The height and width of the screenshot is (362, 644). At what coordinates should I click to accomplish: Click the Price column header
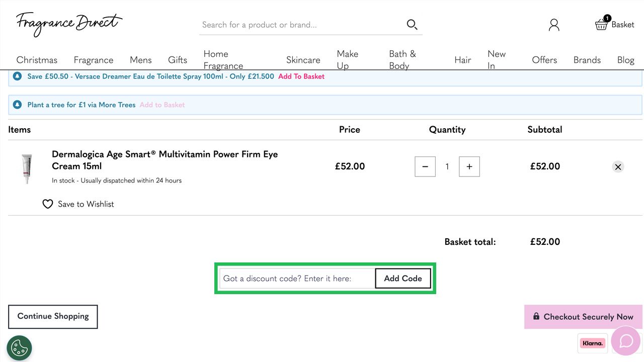point(350,130)
